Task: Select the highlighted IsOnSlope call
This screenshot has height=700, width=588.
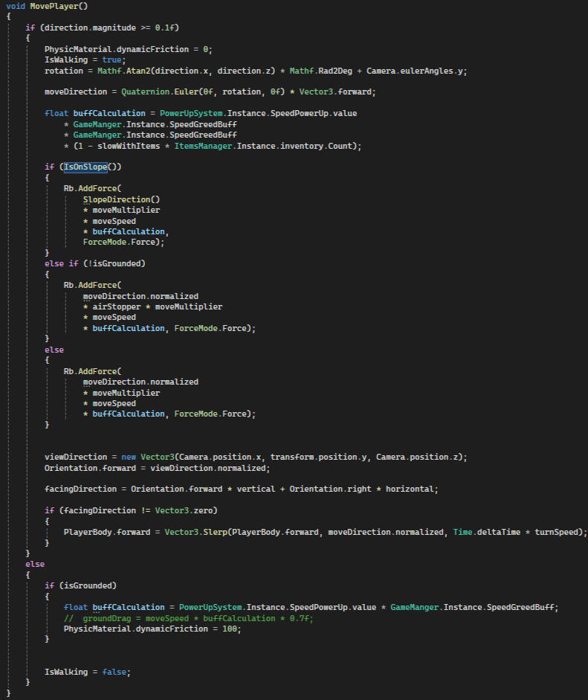Action: click(85, 167)
